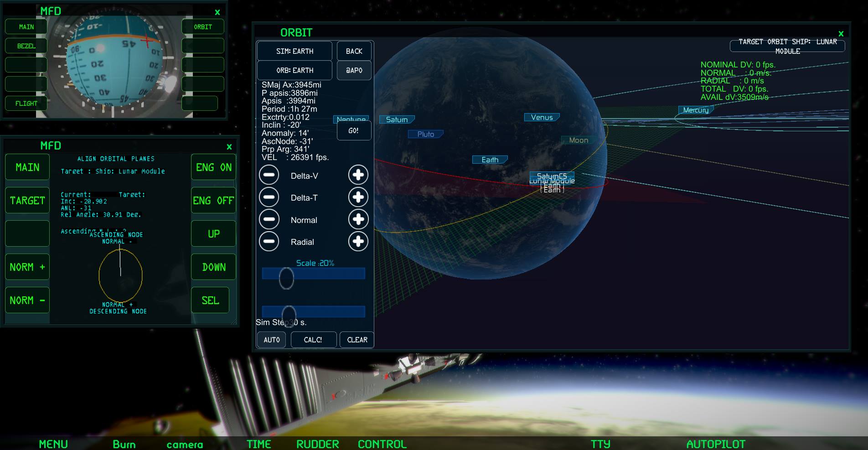The height and width of the screenshot is (450, 868).
Task: Click the 'AVAIL dV:3509m/s' readout
Action: (734, 97)
